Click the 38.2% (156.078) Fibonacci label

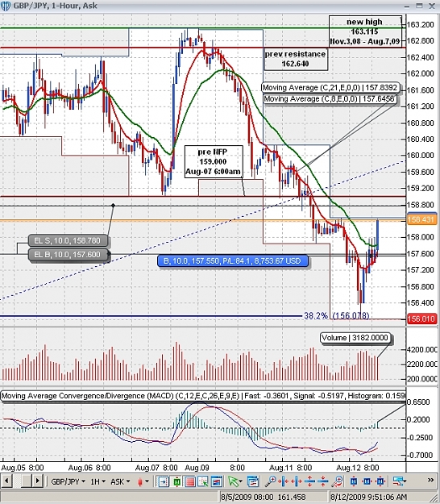(337, 315)
